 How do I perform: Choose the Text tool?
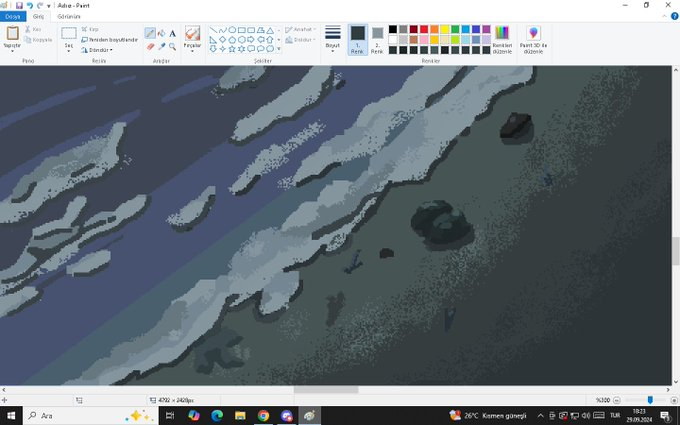click(172, 33)
